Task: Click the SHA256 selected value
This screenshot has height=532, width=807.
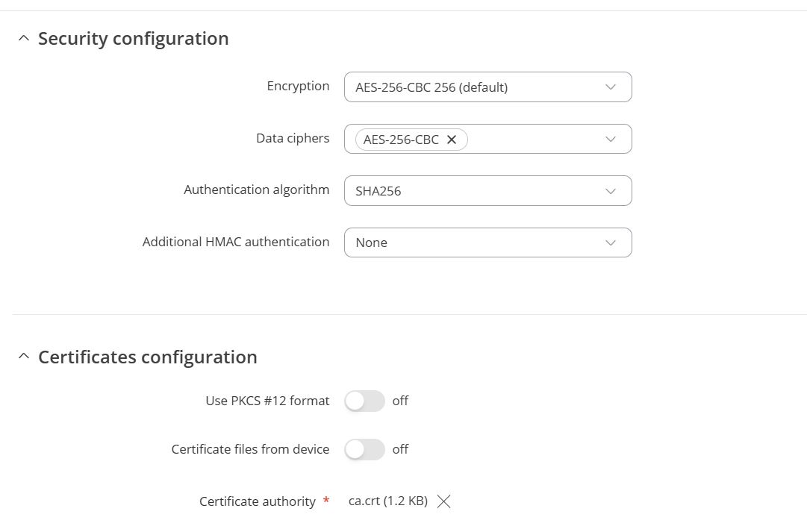Action: point(378,191)
